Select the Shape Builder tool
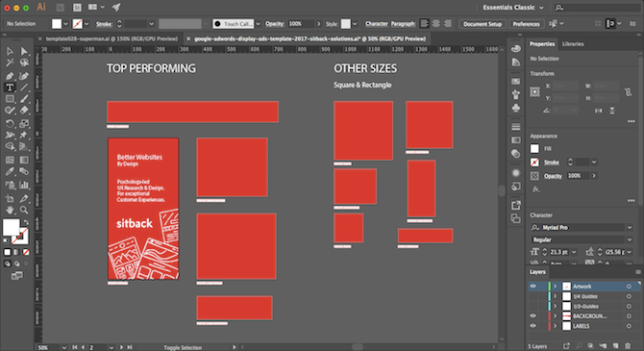Screen dimensions: 644x351 coord(10,147)
